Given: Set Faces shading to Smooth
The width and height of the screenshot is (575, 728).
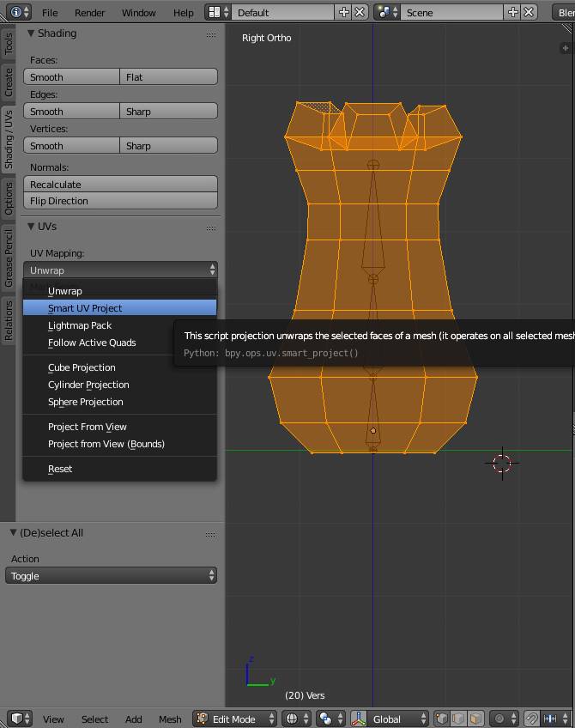Looking at the screenshot, I should click(71, 77).
